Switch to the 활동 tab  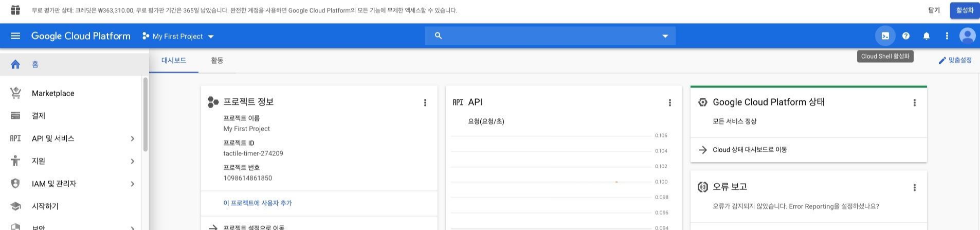[217, 61]
